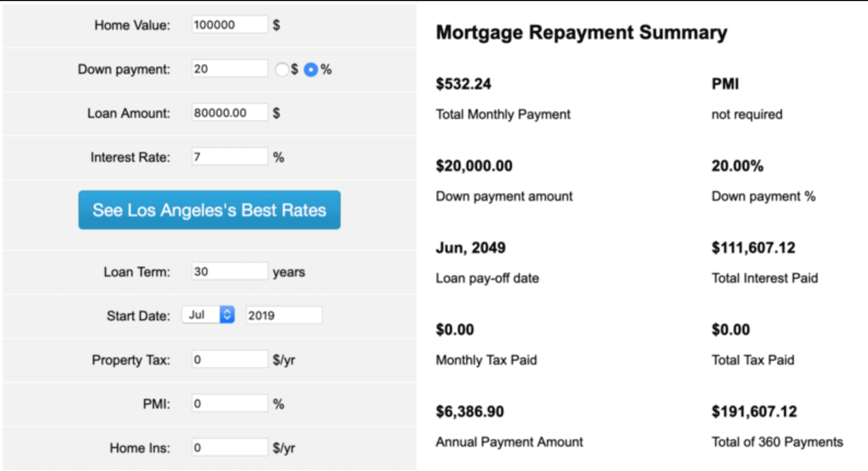This screenshot has height=471, width=868.
Task: Click the Loan Term years field
Action: click(x=229, y=272)
